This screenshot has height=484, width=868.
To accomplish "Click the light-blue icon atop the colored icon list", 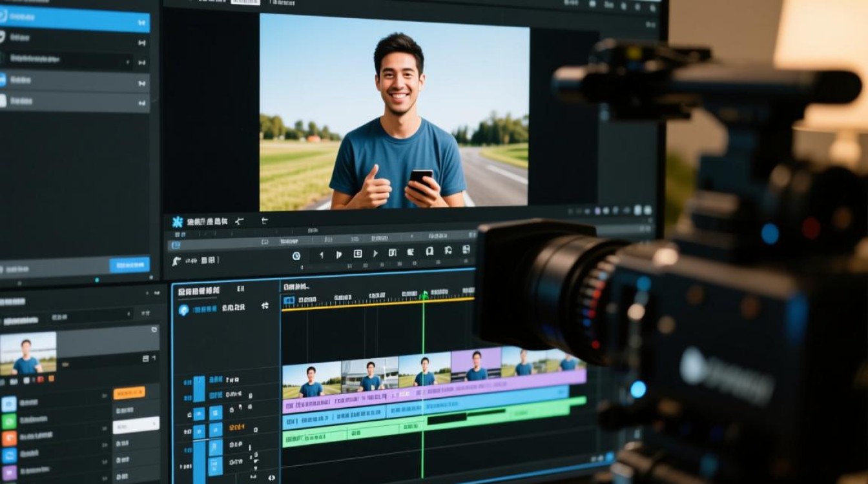I will (9, 404).
